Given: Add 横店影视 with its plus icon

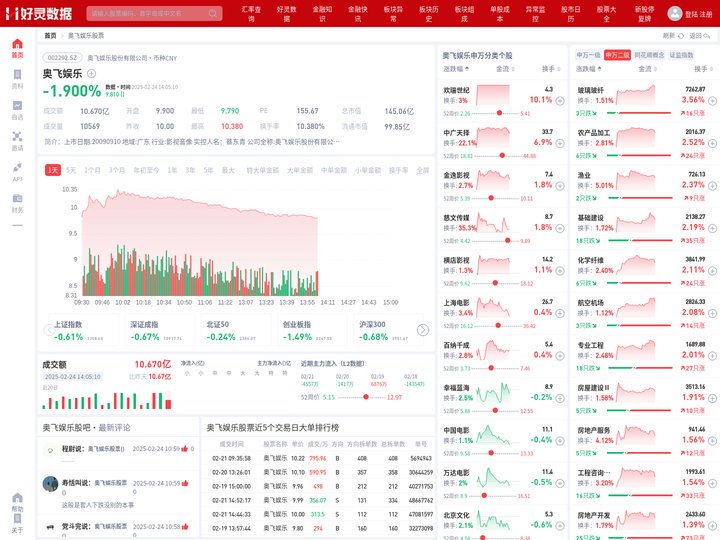Looking at the screenshot, I should [560, 271].
